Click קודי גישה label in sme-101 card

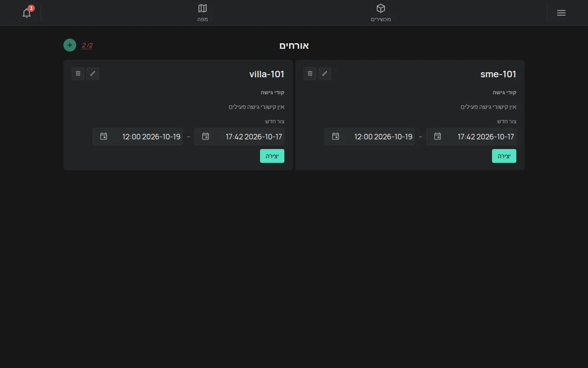pyautogui.click(x=504, y=92)
